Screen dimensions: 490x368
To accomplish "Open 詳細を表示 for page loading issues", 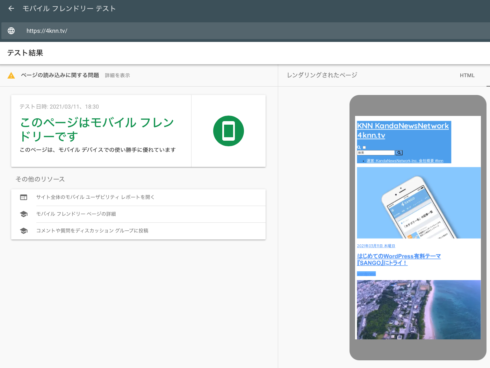I will tap(117, 76).
